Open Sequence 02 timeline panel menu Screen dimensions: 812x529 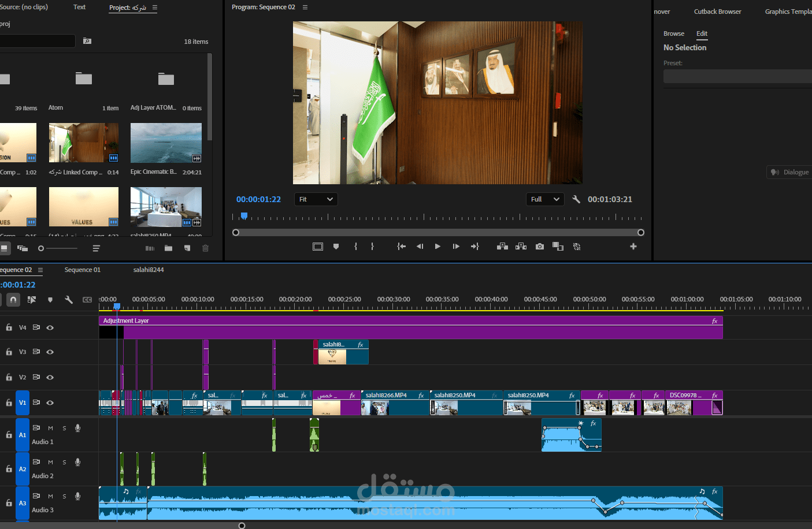tap(40, 270)
